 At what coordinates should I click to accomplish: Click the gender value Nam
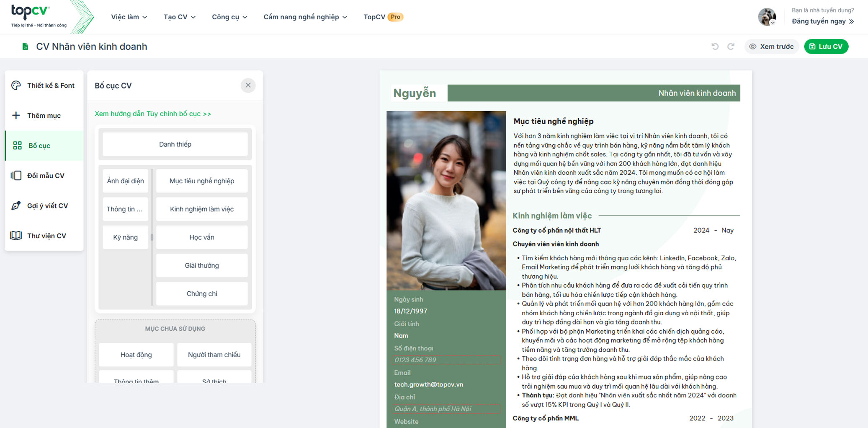(x=401, y=335)
